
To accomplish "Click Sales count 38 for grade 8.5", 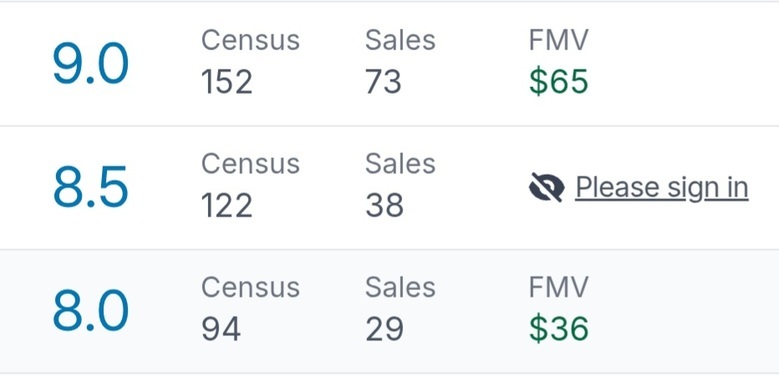I will (x=385, y=206).
